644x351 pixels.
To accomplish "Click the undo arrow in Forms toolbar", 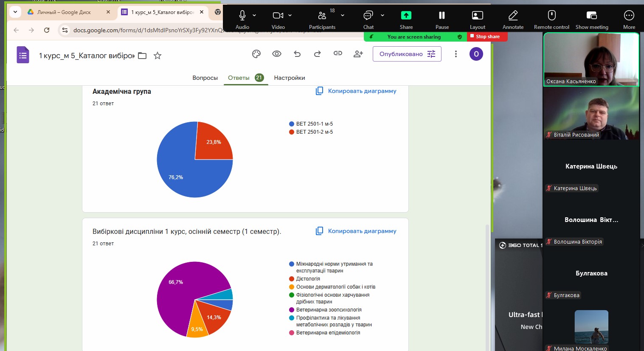I will click(297, 54).
